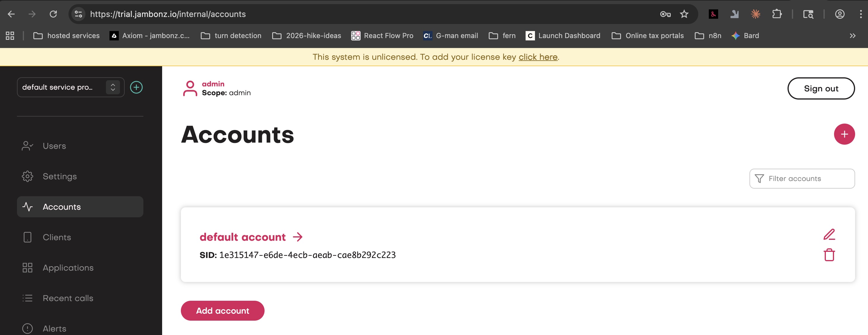
Task: Click the round red plus add-account icon
Action: click(x=844, y=134)
